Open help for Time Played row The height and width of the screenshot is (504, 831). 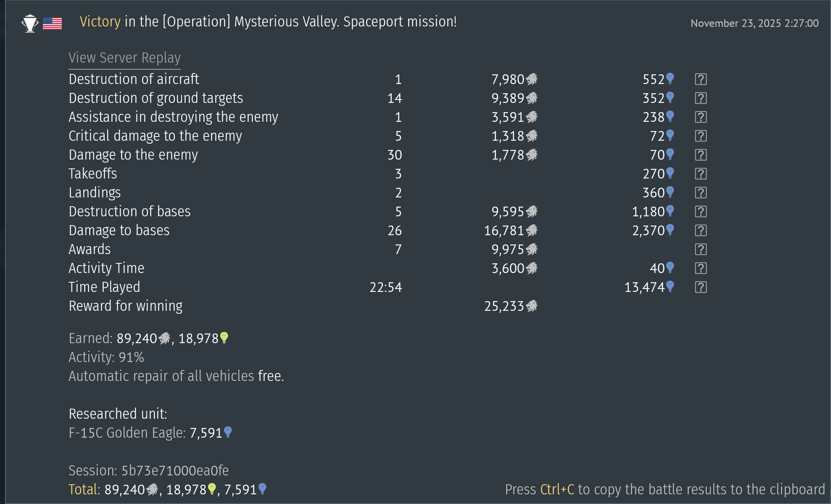coord(700,287)
